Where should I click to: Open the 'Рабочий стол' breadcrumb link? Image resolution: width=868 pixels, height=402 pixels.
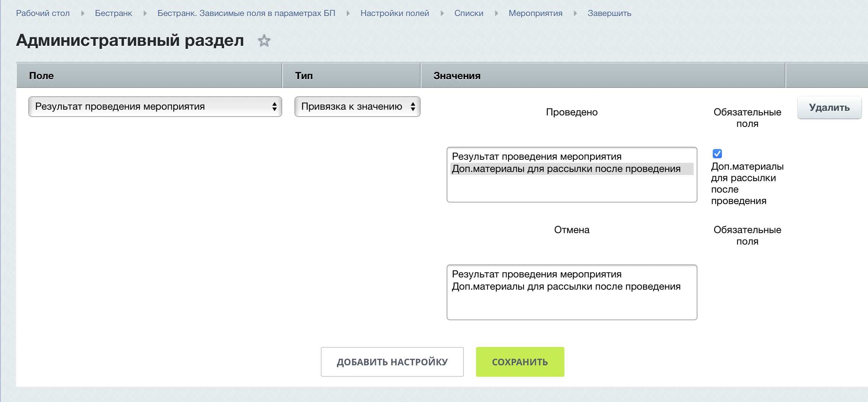pyautogui.click(x=43, y=13)
